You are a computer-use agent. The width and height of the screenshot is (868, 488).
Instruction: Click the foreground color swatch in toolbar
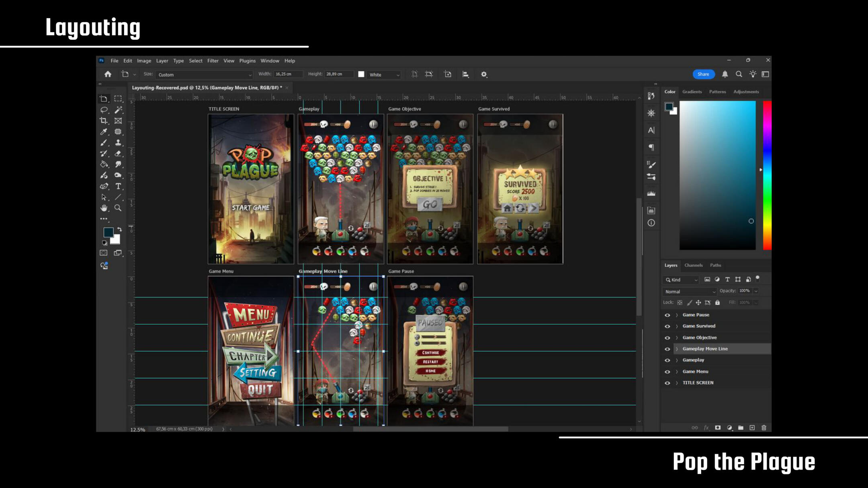108,232
